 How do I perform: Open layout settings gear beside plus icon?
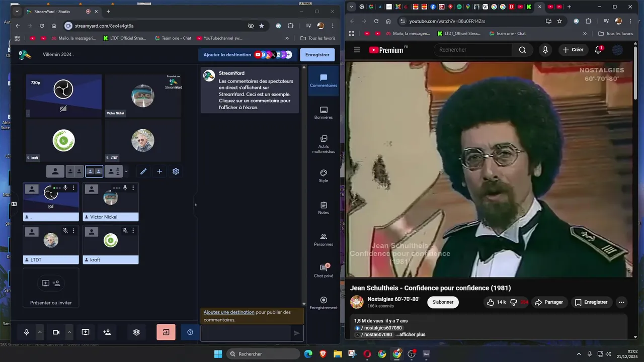pyautogui.click(x=176, y=171)
